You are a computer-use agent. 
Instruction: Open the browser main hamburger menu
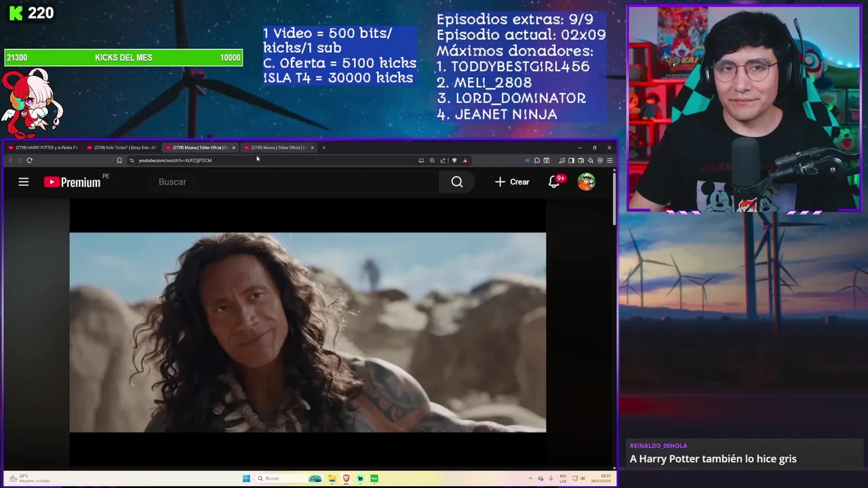coord(610,161)
